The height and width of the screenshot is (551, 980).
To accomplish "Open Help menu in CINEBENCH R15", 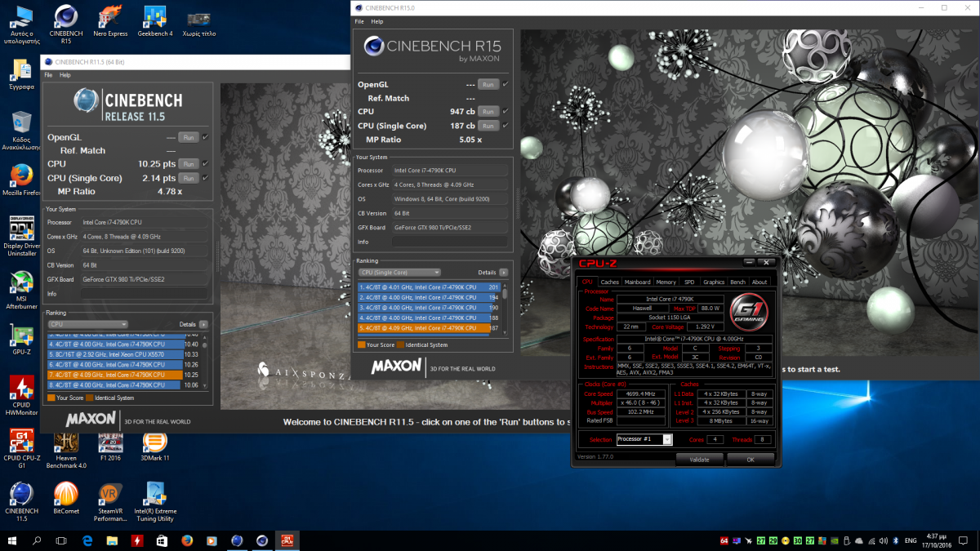I will pyautogui.click(x=376, y=22).
